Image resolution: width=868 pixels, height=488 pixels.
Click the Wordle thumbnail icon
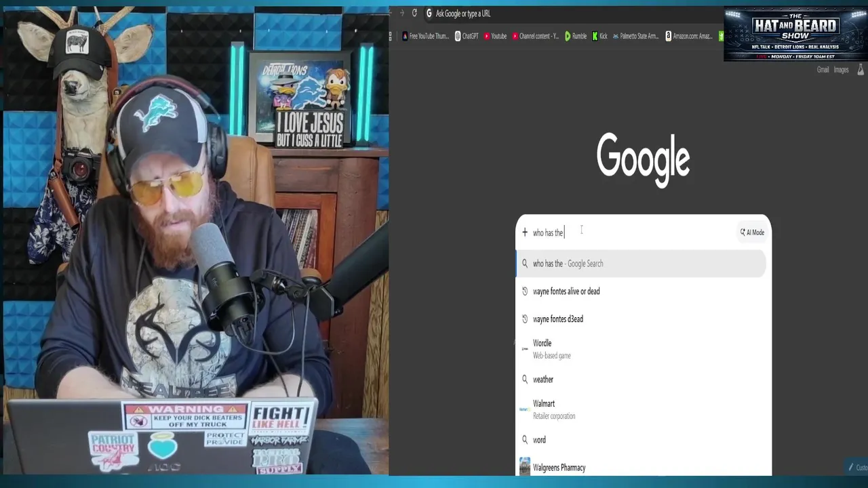click(524, 349)
